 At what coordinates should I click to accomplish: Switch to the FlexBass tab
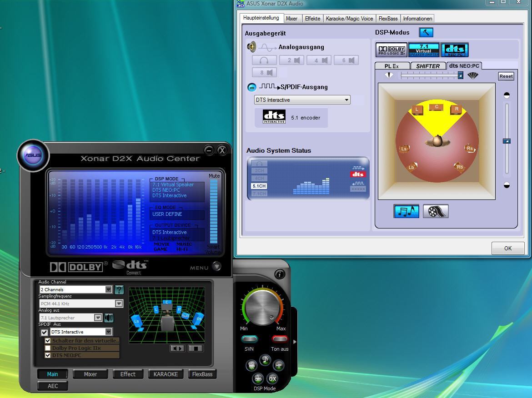(x=388, y=19)
